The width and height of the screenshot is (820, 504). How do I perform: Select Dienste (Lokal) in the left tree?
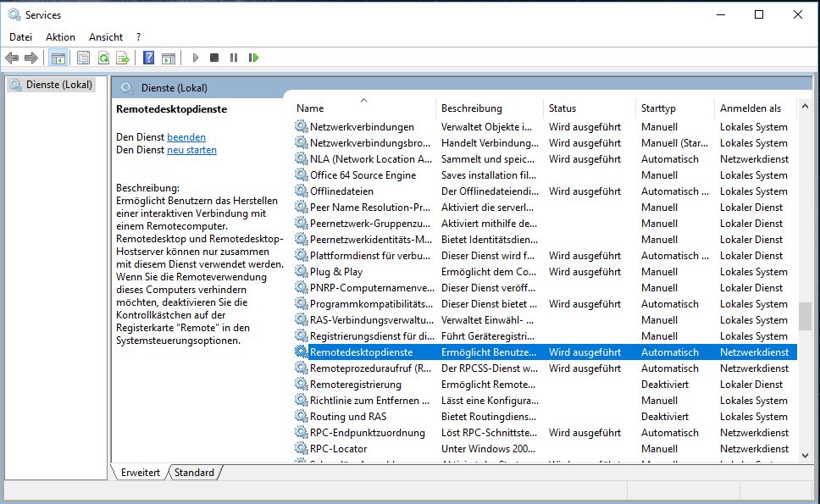click(x=58, y=85)
